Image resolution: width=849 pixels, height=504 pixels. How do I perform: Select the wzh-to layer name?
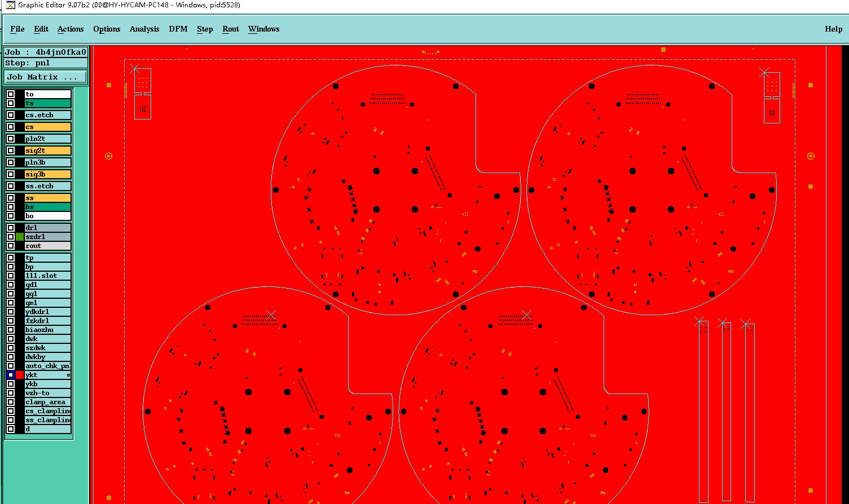[x=48, y=393]
